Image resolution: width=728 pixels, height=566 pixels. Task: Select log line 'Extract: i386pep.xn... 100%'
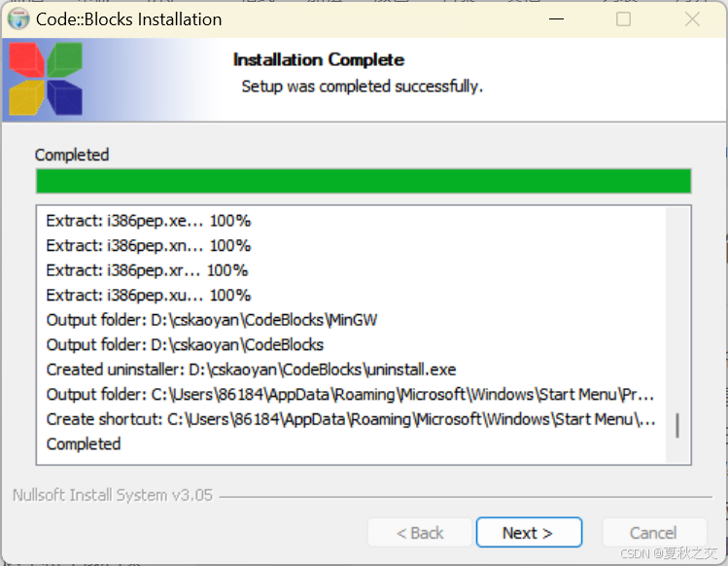click(148, 245)
